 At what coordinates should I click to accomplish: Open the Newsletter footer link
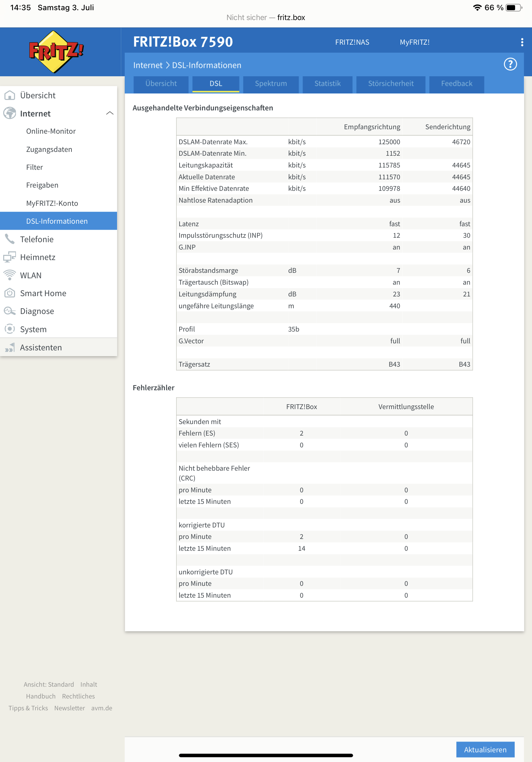pos(70,708)
